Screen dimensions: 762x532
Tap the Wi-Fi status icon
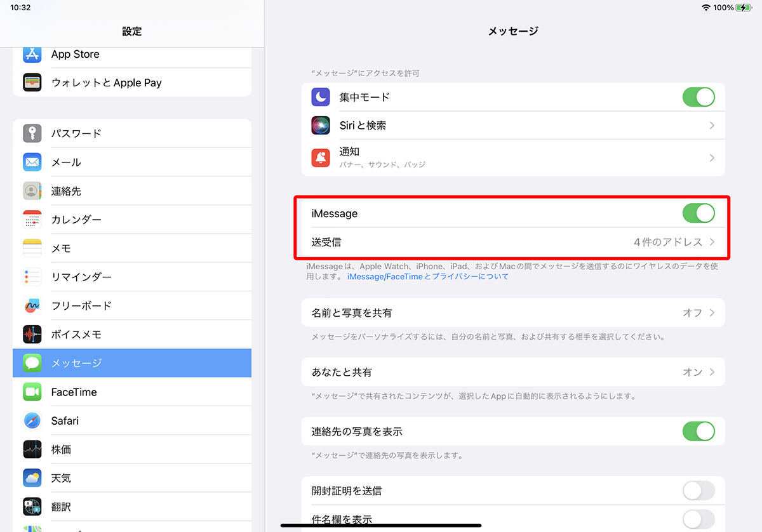[705, 8]
